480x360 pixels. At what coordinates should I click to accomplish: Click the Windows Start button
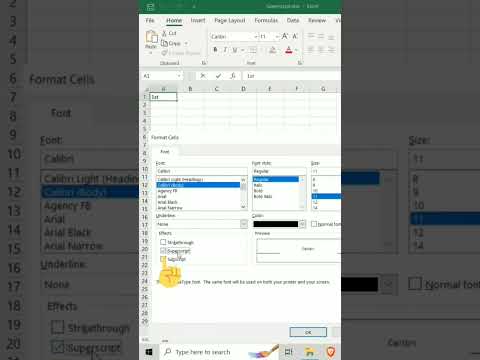pos(149,352)
